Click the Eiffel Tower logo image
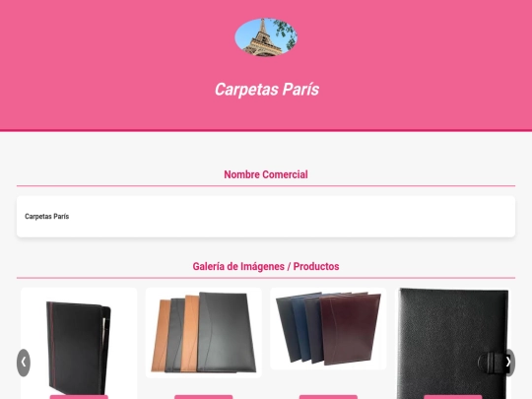 pos(266,37)
